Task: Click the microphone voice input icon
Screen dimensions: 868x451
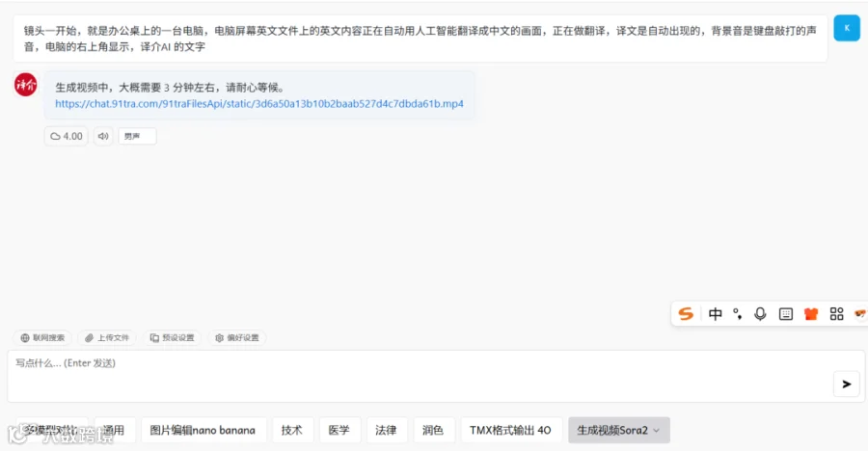Action: coord(761,314)
